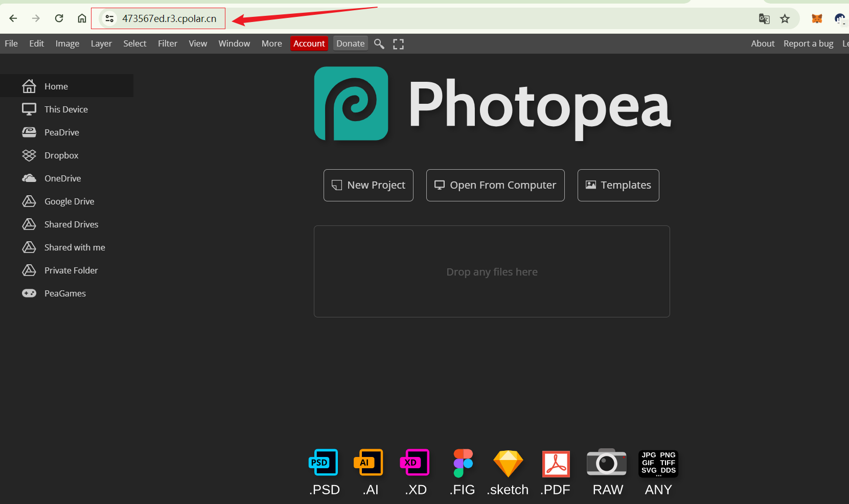Screen dimensions: 849x504
Task: Click the OneDrive cloud icon
Action: point(29,178)
